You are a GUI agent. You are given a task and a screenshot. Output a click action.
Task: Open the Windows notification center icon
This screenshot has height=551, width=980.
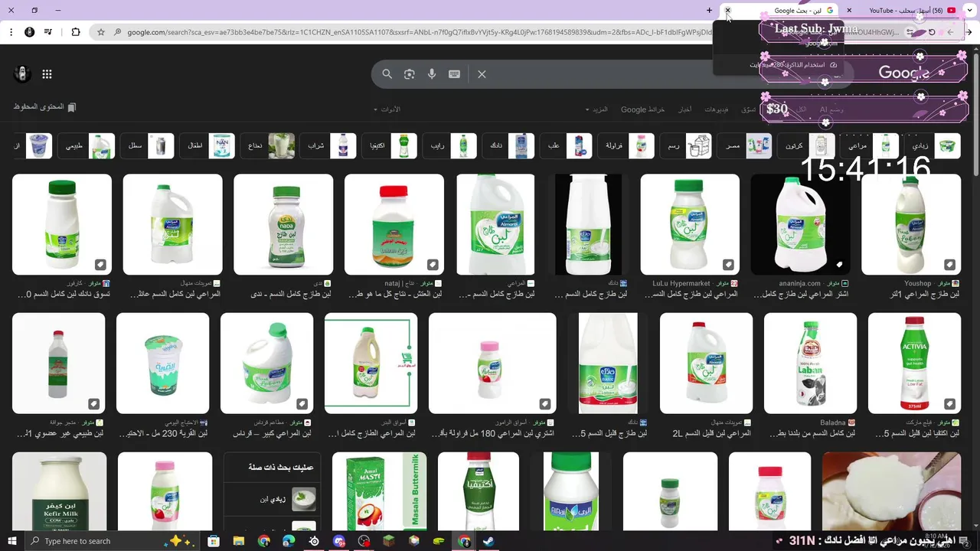click(963, 541)
